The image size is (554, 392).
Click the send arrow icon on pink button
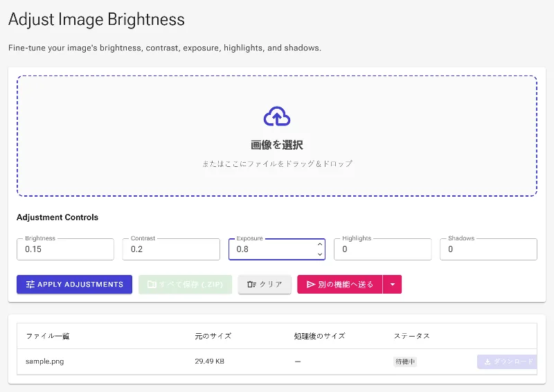(x=310, y=285)
